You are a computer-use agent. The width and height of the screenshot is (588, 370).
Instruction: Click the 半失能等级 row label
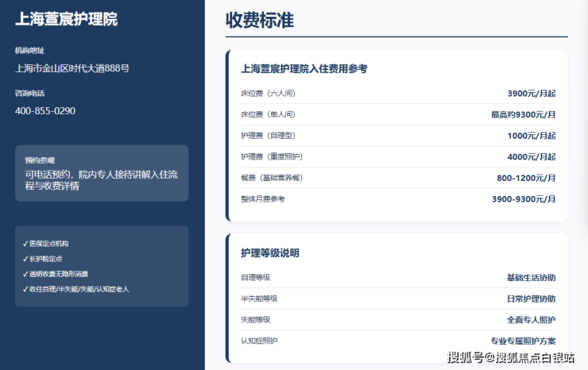tap(259, 299)
